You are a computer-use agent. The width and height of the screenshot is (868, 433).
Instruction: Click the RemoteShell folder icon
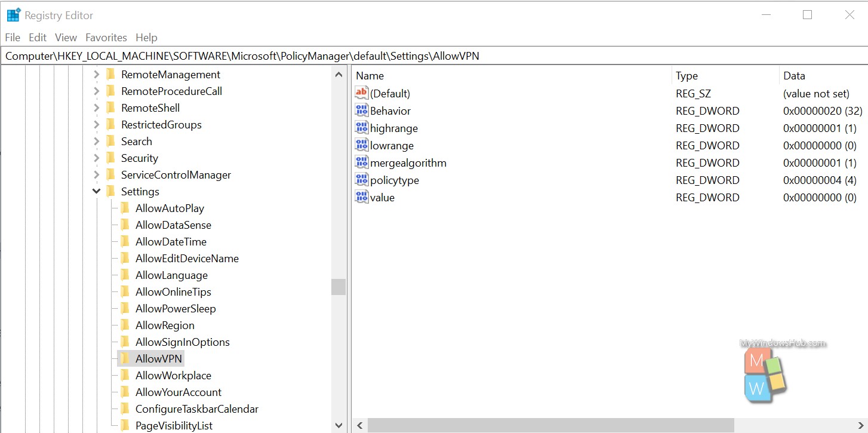click(x=110, y=108)
